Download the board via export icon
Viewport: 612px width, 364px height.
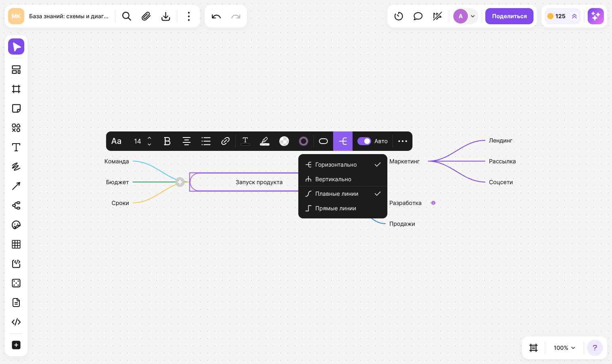pos(166,16)
